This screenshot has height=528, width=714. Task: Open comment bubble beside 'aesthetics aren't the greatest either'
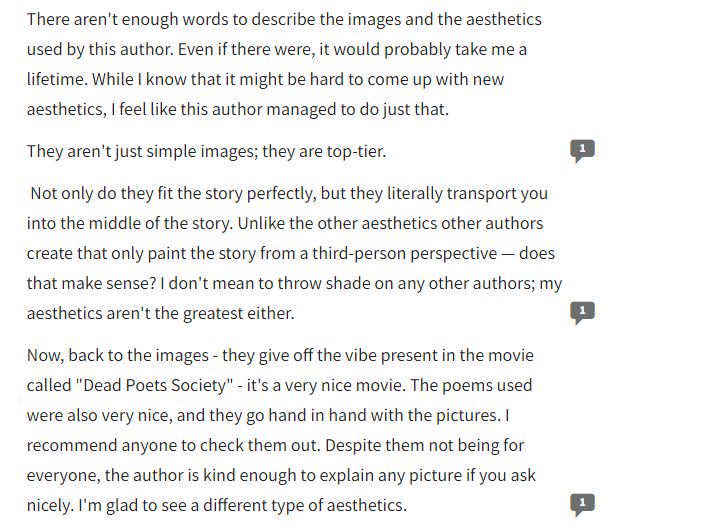pos(582,313)
